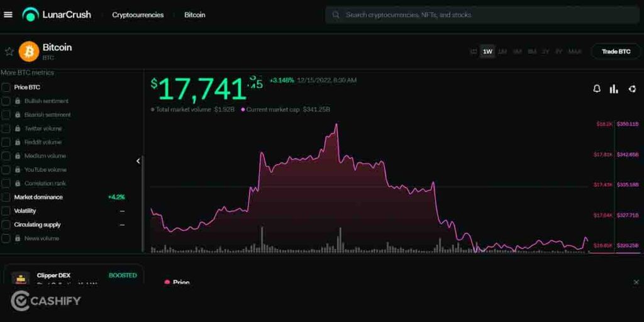The height and width of the screenshot is (322, 644).
Task: Click the orange Bitcoin coin icon
Action: (29, 52)
